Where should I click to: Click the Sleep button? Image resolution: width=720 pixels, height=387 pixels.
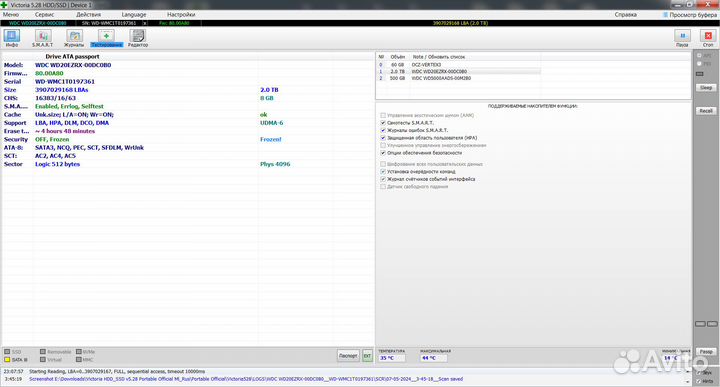click(x=706, y=87)
